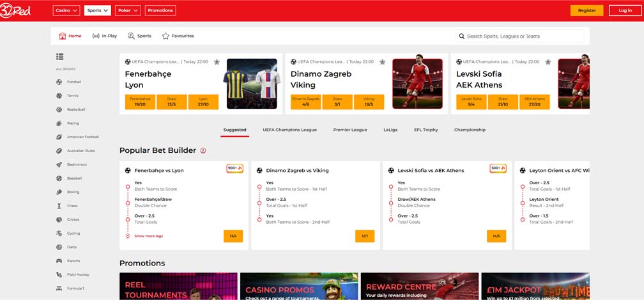The image size is (644, 300).
Task: Click the search magnifier icon
Action: 462,36
